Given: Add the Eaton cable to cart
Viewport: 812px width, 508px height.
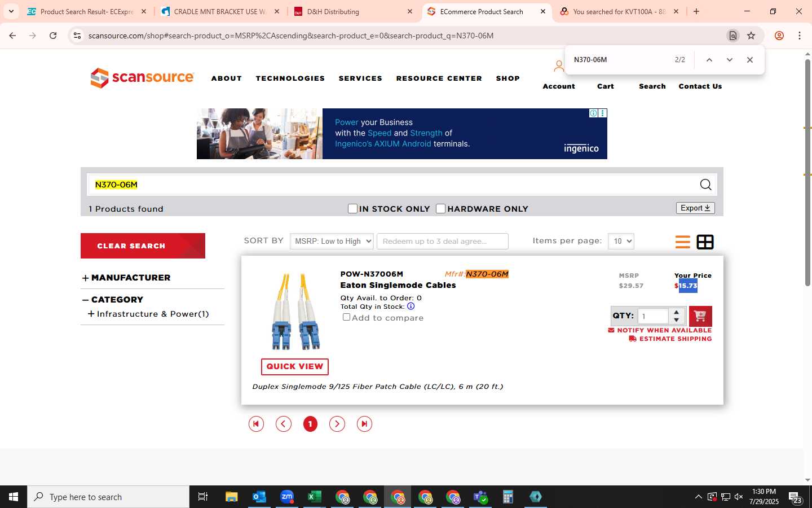Looking at the screenshot, I should click(700, 316).
